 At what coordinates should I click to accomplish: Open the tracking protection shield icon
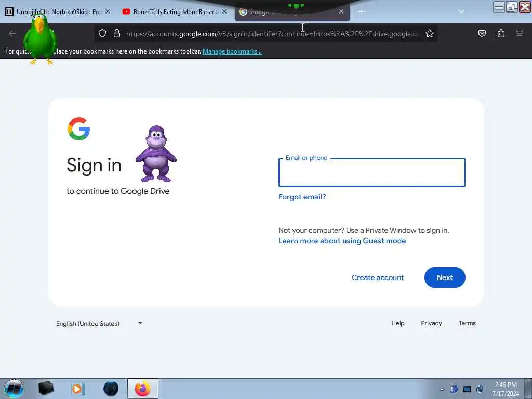click(102, 34)
